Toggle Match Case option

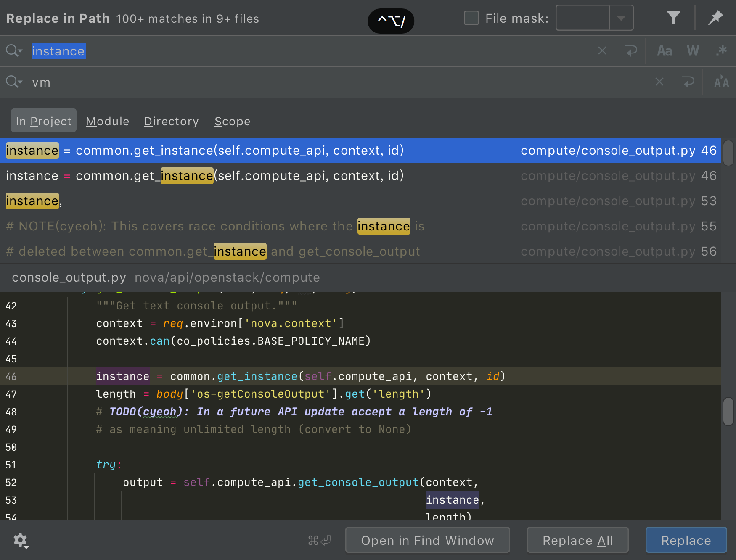pyautogui.click(x=665, y=51)
